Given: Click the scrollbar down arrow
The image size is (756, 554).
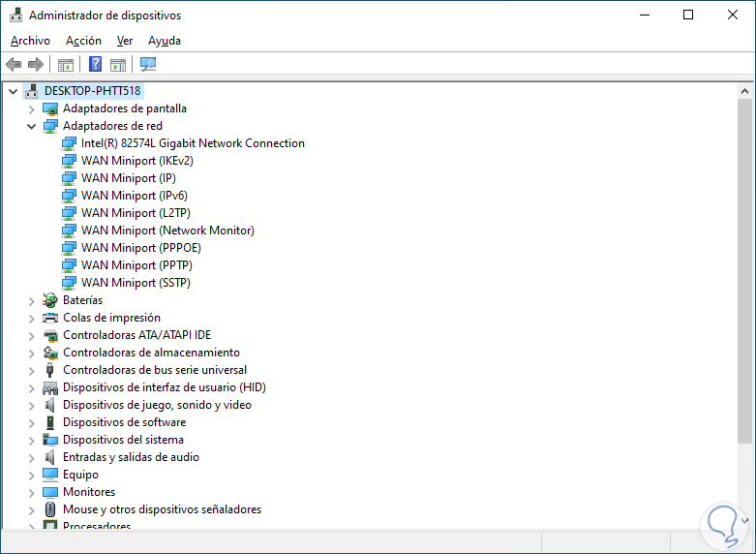Looking at the screenshot, I should pyautogui.click(x=744, y=521).
